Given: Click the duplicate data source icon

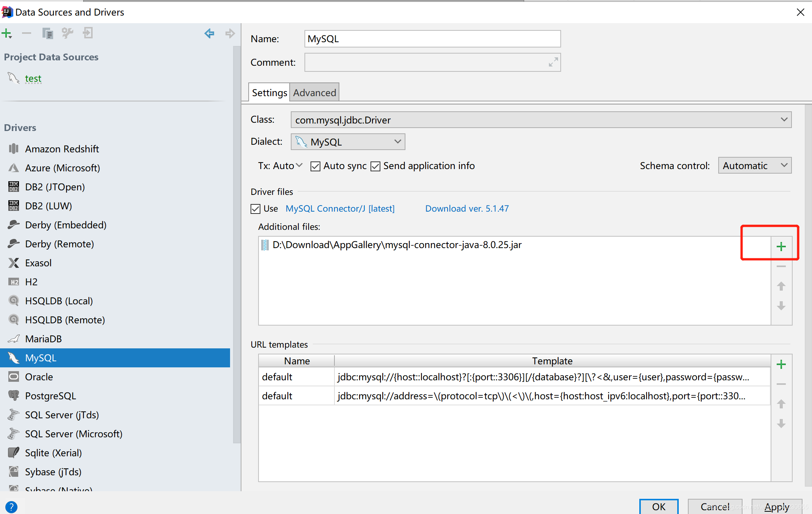Looking at the screenshot, I should [47, 33].
